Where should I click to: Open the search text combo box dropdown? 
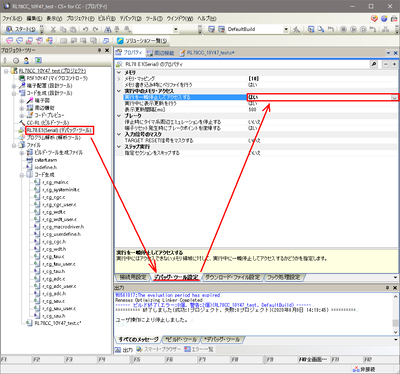pyautogui.click(x=176, y=30)
